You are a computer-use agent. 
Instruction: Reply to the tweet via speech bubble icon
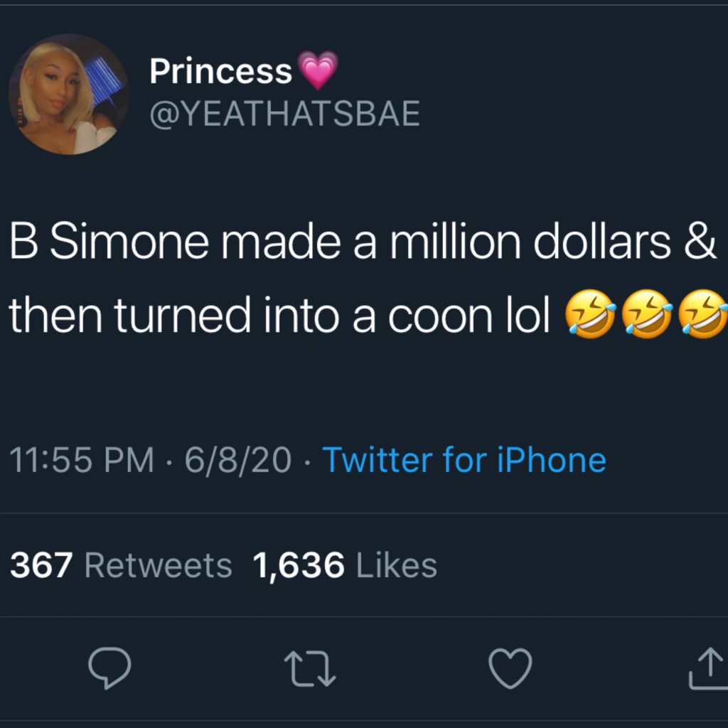click(x=109, y=668)
